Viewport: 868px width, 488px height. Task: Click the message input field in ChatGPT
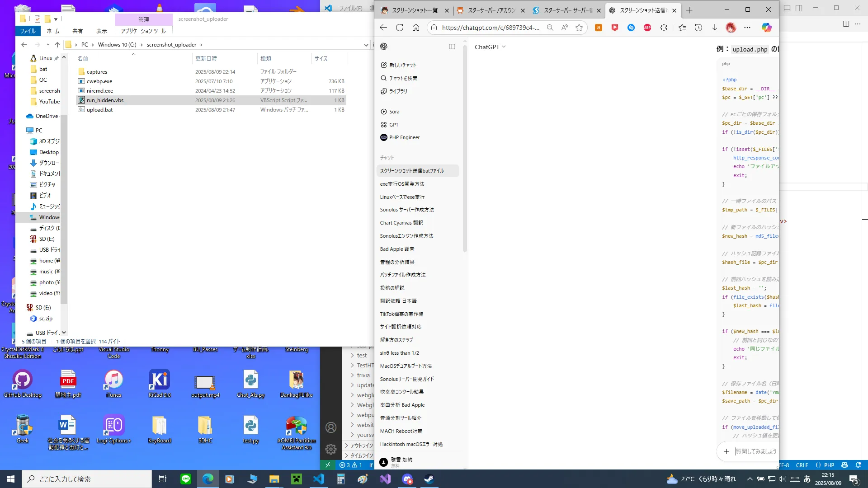coord(755,451)
